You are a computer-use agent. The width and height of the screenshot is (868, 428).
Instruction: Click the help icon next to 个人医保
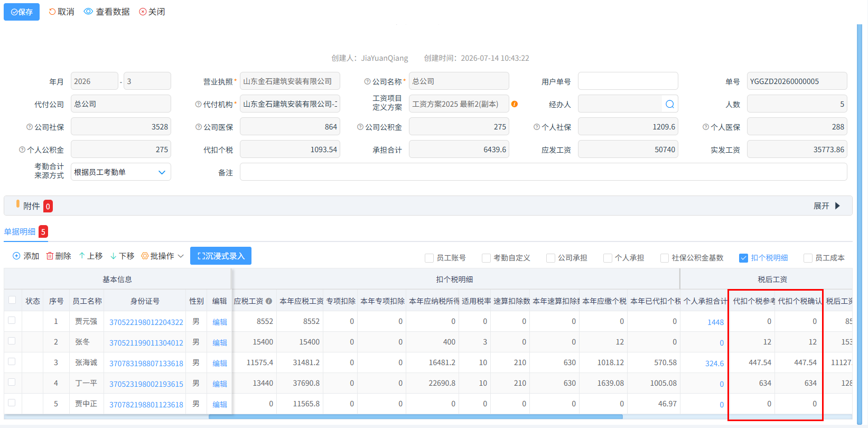point(706,127)
